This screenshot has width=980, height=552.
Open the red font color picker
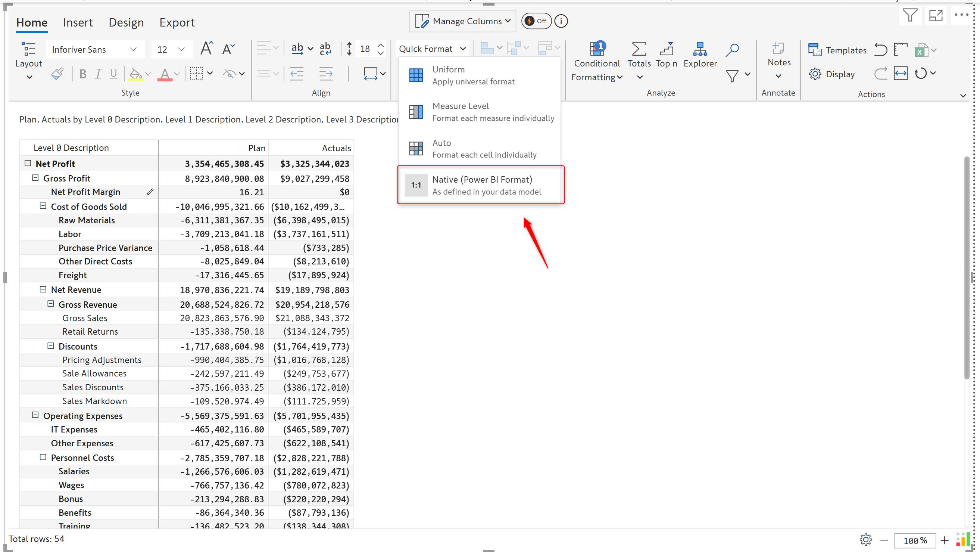[165, 74]
